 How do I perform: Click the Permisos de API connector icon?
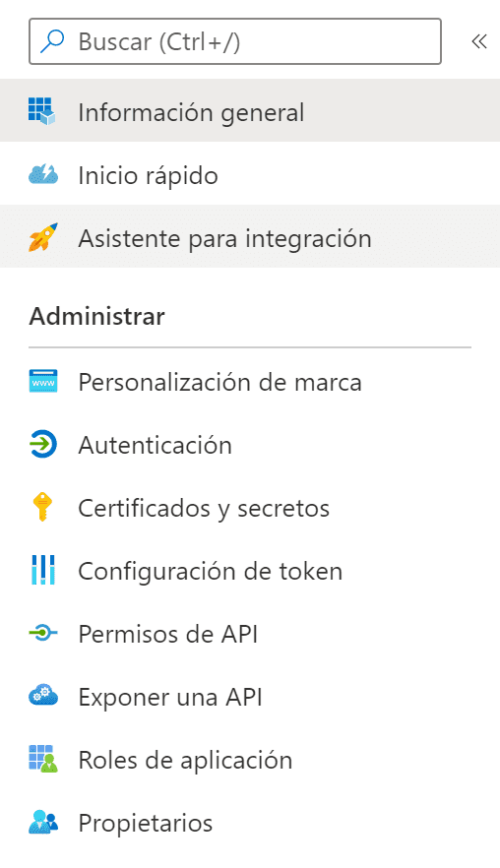coord(43,633)
